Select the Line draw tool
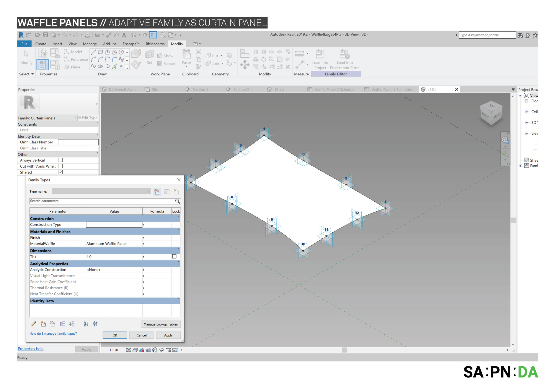555x392 pixels. click(93, 52)
